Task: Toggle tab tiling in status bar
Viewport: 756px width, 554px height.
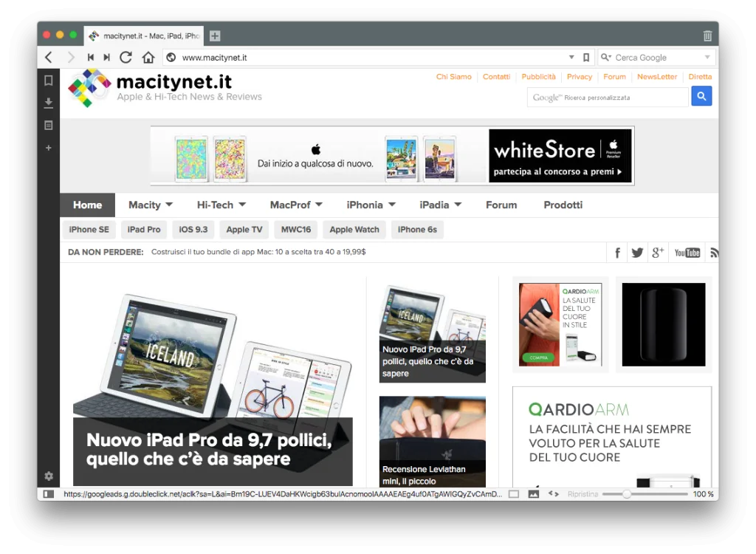Action: click(514, 494)
